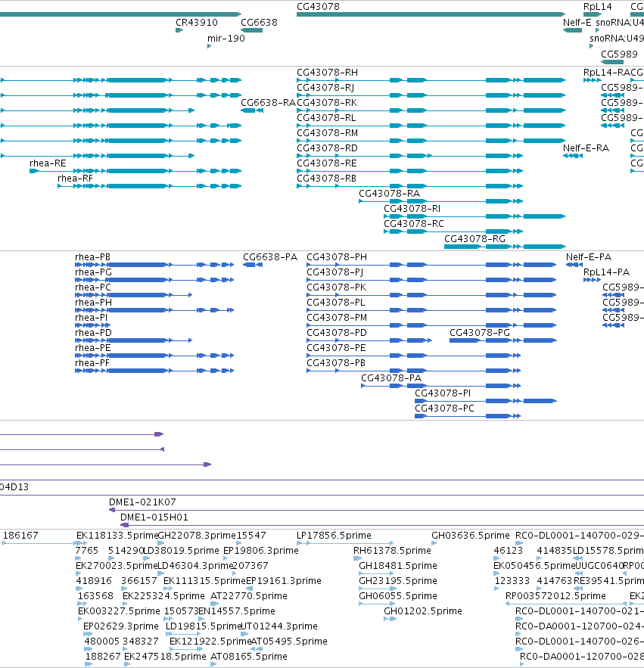Select transcript CG43078-RB
Screen dimensions: 644x668
[409, 186]
